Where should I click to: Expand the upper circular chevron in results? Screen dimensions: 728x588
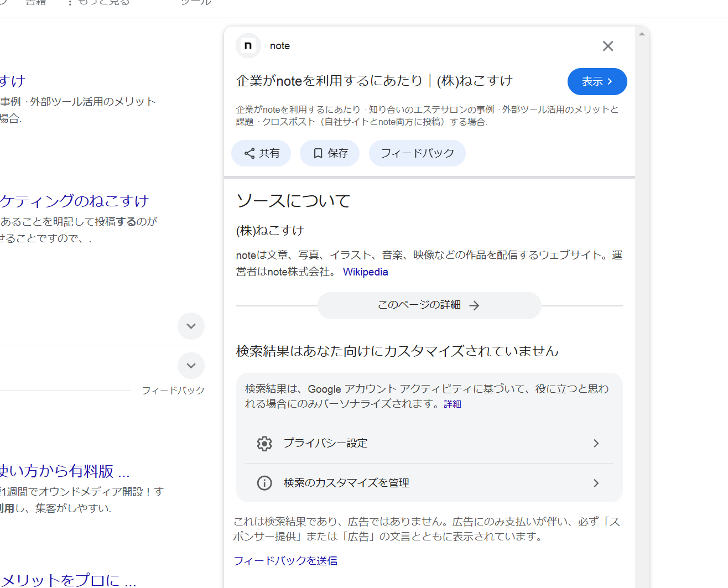click(x=191, y=326)
